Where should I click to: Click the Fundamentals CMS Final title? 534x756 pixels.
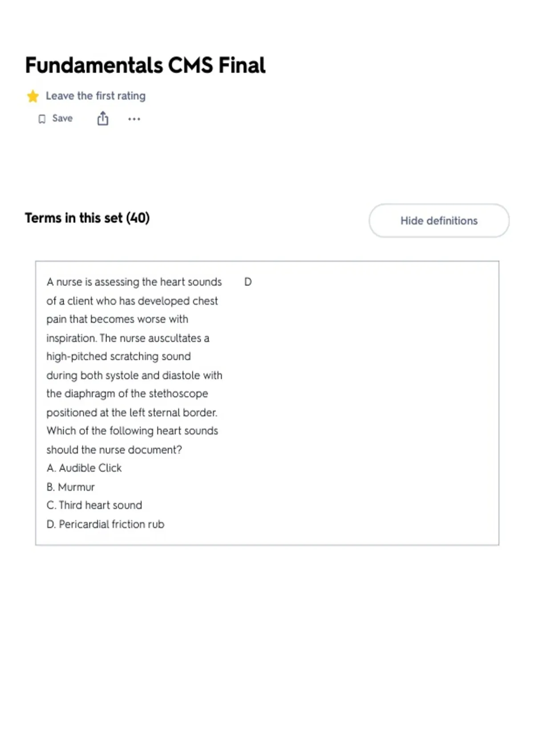tap(145, 65)
